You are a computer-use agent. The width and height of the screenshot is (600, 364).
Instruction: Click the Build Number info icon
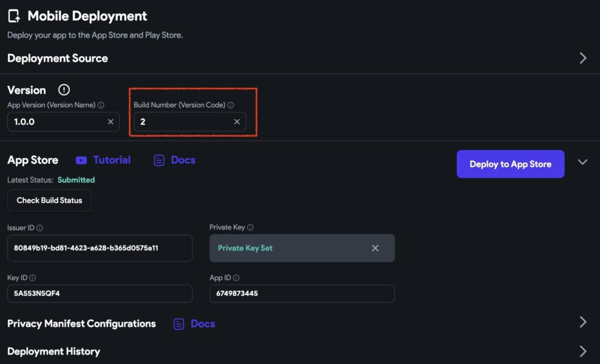pyautogui.click(x=231, y=105)
